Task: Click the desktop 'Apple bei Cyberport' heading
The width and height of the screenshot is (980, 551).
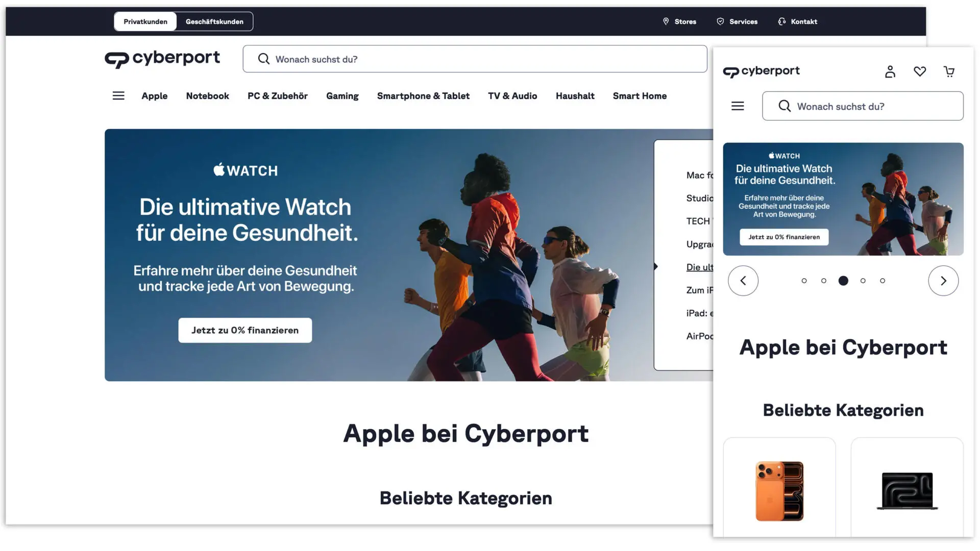Action: pos(465,434)
